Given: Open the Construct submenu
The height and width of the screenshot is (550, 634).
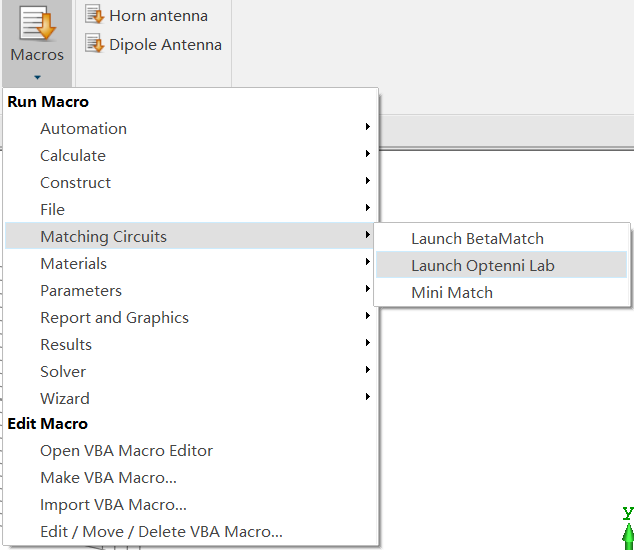Looking at the screenshot, I should pos(192,182).
